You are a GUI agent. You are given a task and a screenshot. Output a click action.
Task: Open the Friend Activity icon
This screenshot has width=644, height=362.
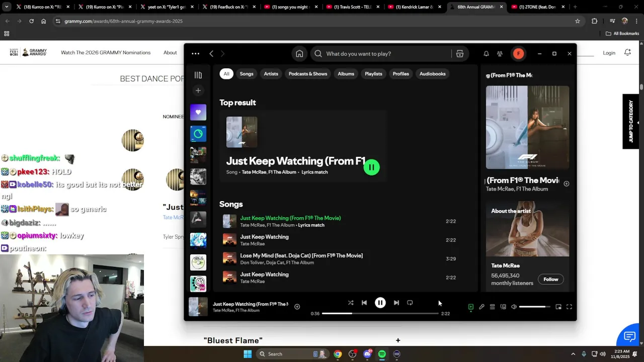(x=500, y=54)
